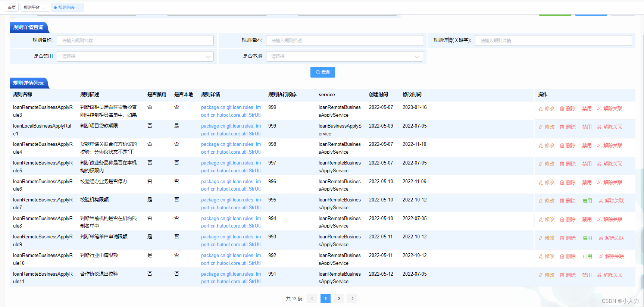Focus the 规则名称 input field
This screenshot has width=644, height=307.
pos(135,40)
